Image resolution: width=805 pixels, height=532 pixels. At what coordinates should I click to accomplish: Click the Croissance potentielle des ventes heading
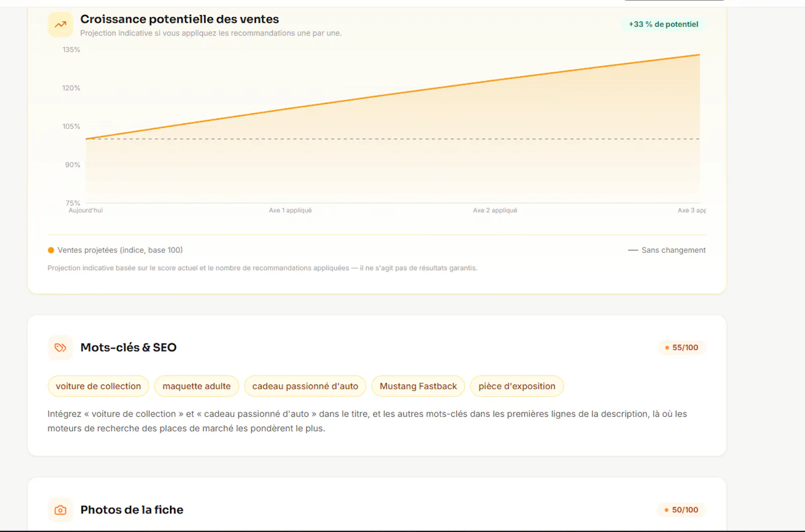coord(180,19)
